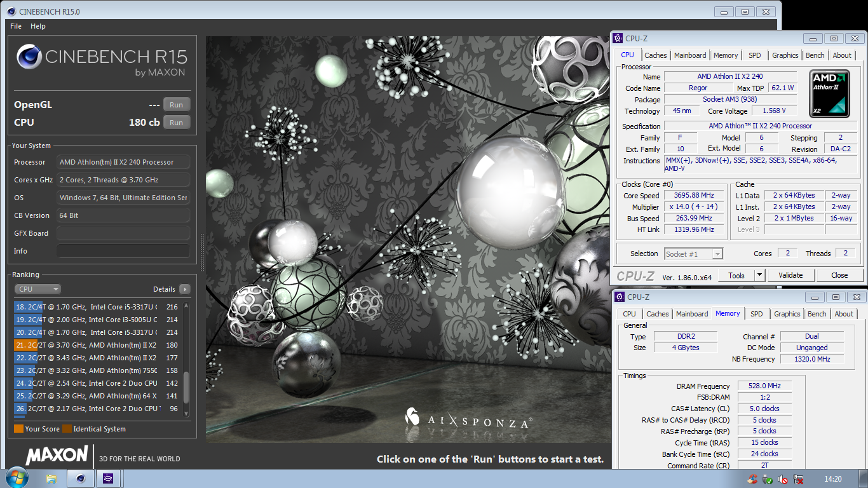Open About tab in upper CPU-Z

(842, 55)
